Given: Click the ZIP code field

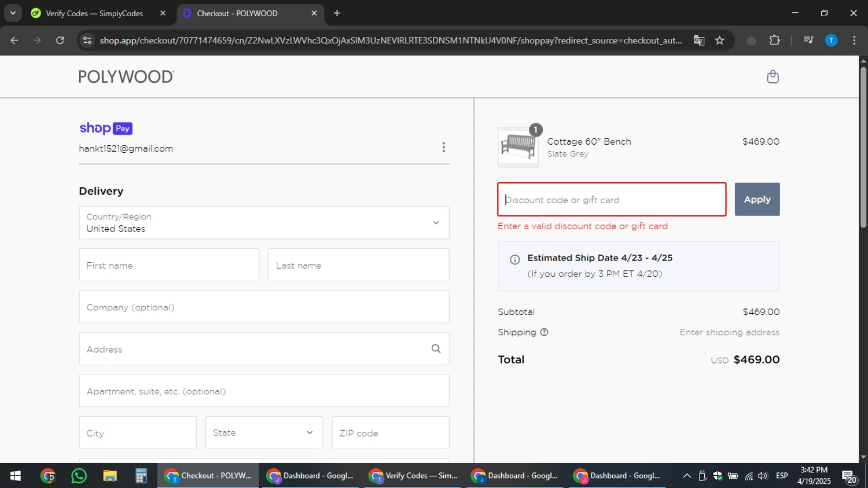Looking at the screenshot, I should [390, 433].
